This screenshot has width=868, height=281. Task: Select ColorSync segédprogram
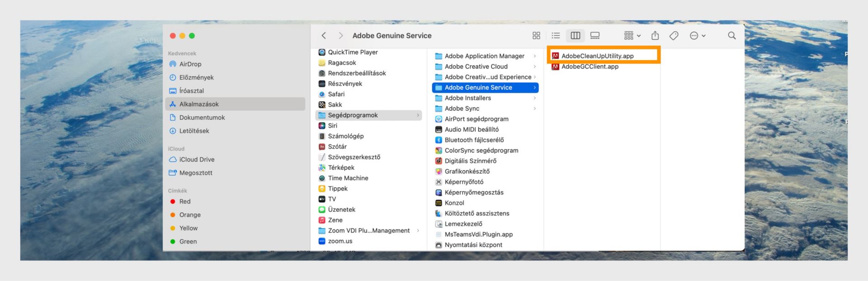486,150
